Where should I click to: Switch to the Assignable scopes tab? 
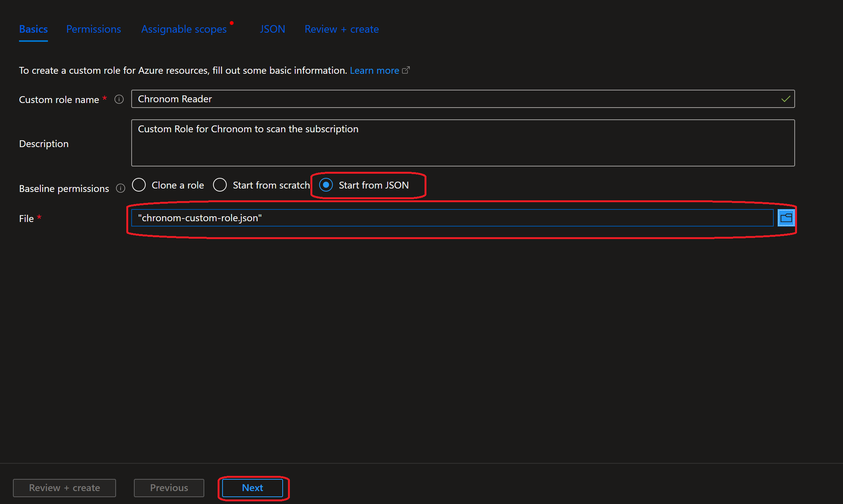pyautogui.click(x=184, y=29)
